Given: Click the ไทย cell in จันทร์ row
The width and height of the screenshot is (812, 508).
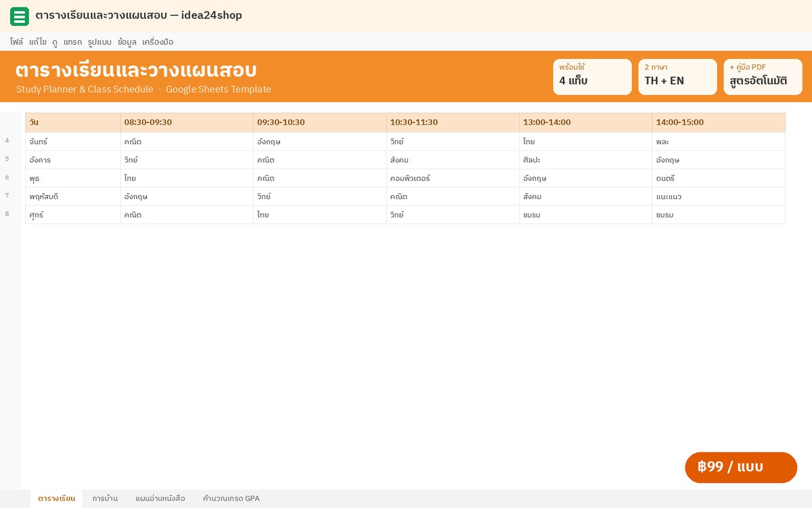Looking at the screenshot, I should pyautogui.click(x=586, y=142).
